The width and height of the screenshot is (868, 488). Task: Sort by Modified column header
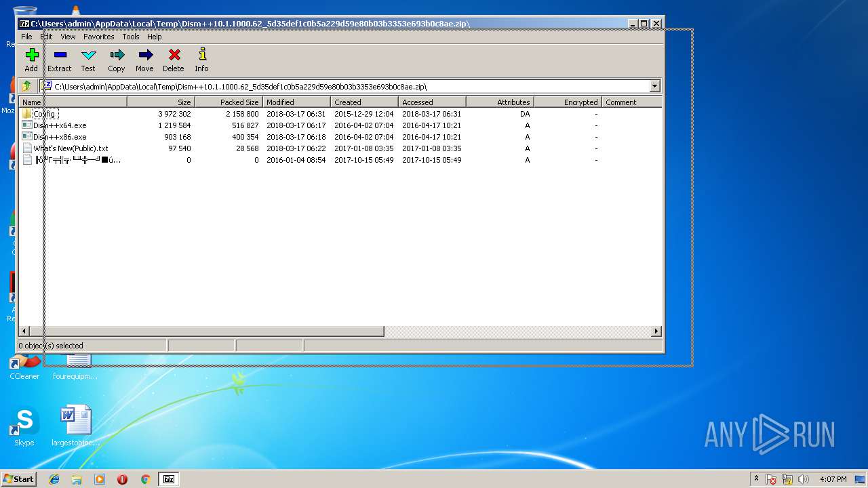point(297,102)
